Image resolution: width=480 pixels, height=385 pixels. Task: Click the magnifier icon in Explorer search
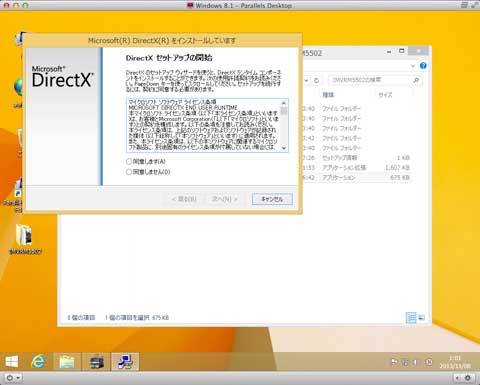416,80
